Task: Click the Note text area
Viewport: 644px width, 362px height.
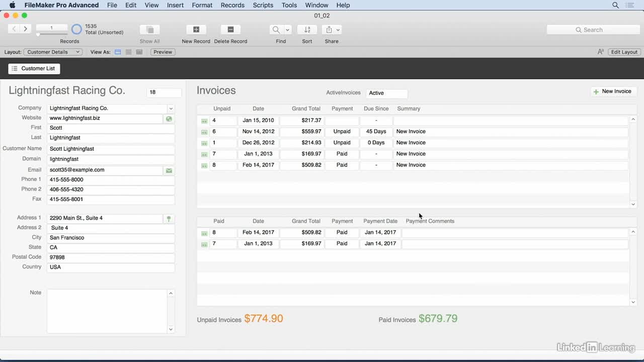Action: pos(107,311)
